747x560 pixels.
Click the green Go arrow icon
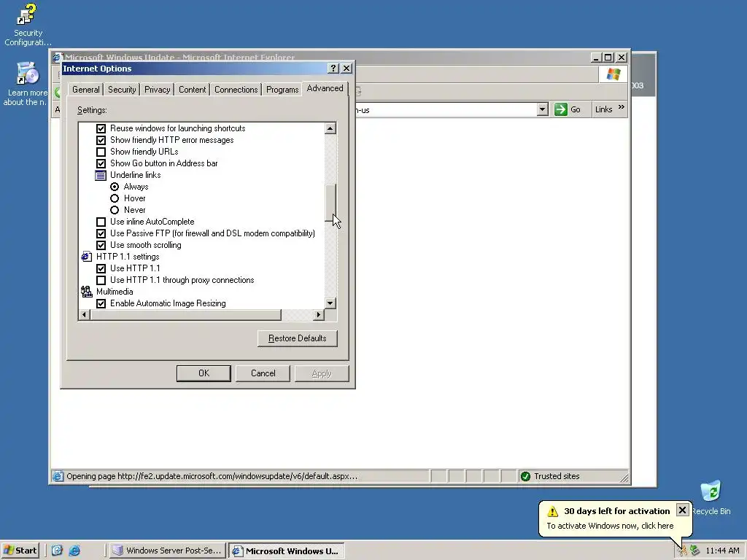click(561, 109)
